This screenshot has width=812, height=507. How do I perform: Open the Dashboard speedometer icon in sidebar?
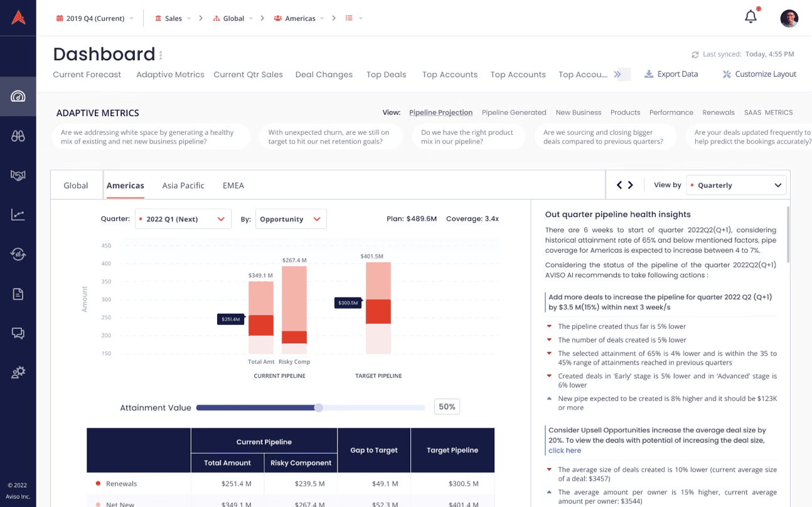coord(18,96)
